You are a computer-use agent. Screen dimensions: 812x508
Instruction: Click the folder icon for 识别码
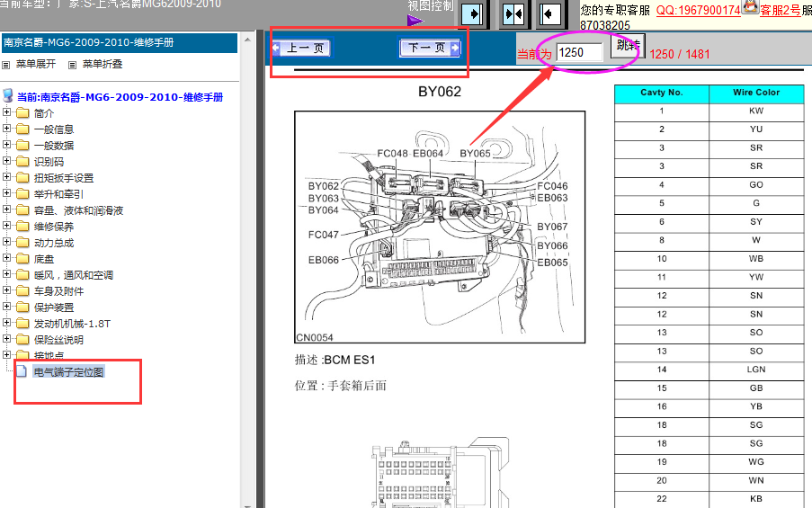22,162
